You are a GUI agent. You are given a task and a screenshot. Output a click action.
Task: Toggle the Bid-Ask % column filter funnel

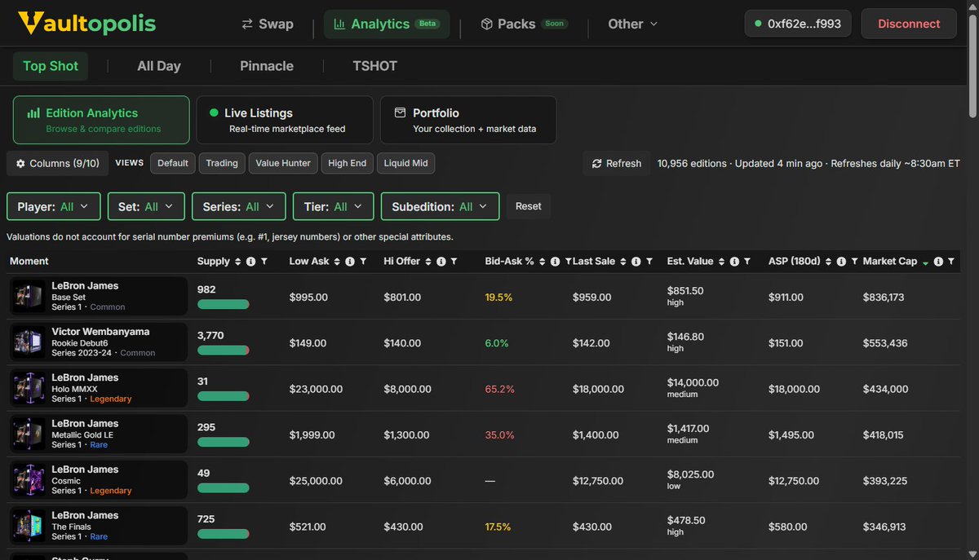point(568,261)
